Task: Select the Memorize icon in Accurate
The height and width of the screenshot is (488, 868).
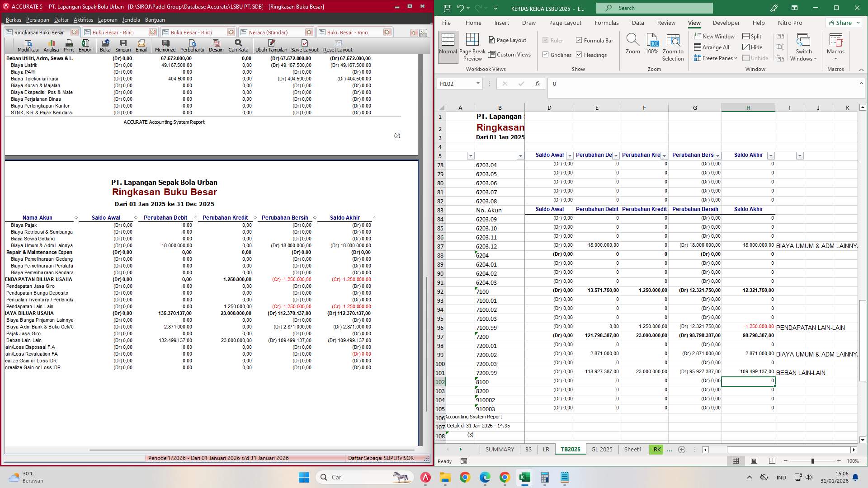Action: (x=165, y=45)
